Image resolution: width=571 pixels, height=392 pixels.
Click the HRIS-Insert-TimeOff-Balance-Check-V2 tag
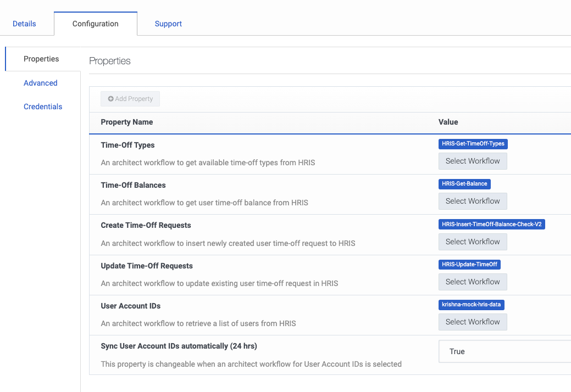(491, 224)
